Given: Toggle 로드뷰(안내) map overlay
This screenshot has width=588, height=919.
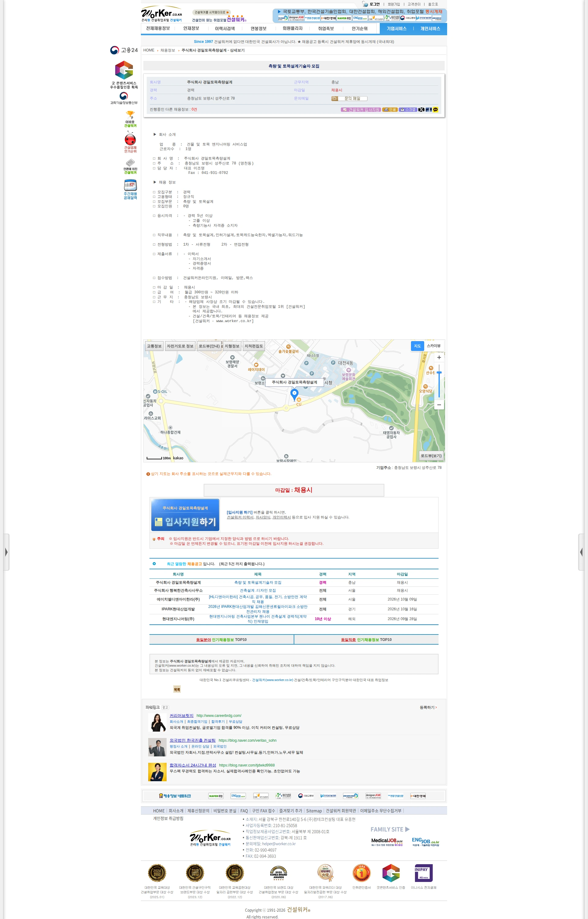Looking at the screenshot, I should tap(209, 346).
